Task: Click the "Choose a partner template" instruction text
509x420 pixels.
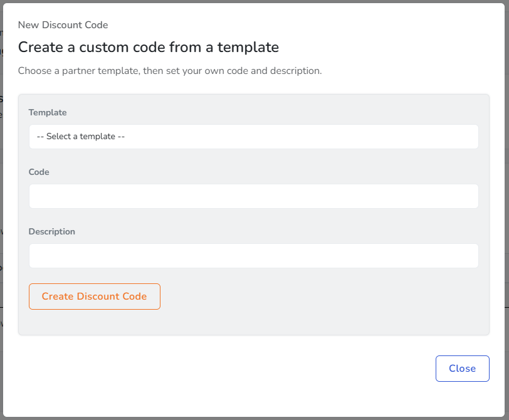Action: (x=169, y=71)
